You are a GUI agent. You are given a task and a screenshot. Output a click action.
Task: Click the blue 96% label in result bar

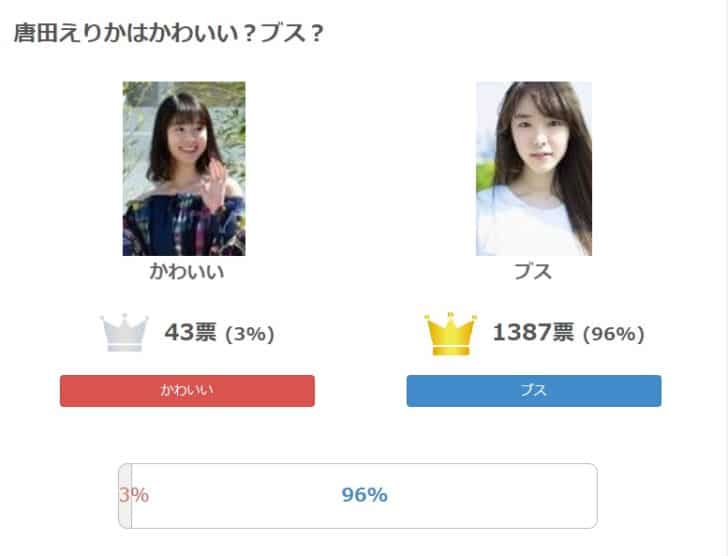(364, 495)
